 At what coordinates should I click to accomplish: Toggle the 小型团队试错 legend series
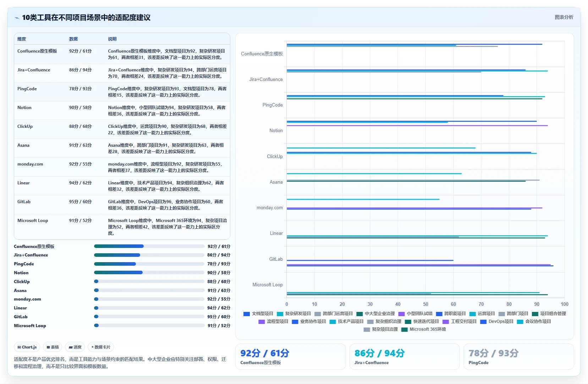point(416,314)
